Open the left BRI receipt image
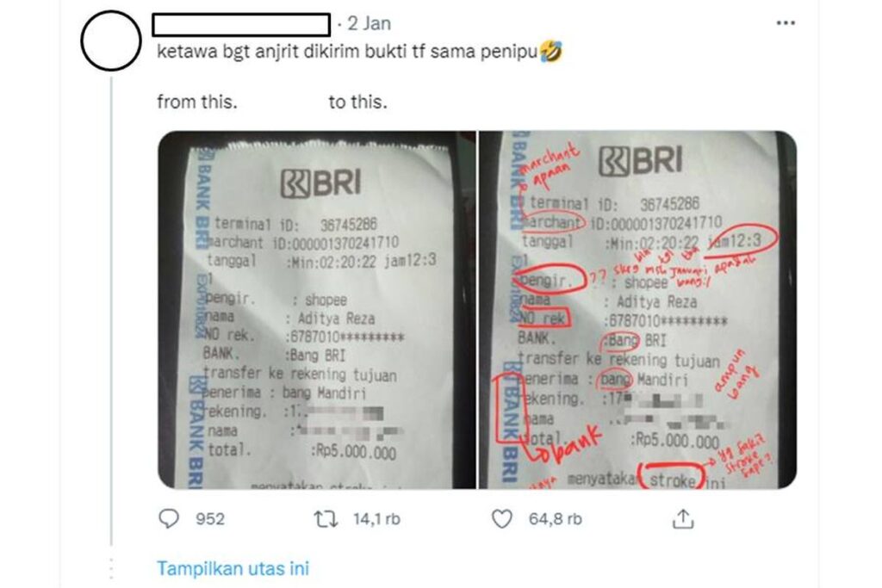 pyautogui.click(x=317, y=310)
